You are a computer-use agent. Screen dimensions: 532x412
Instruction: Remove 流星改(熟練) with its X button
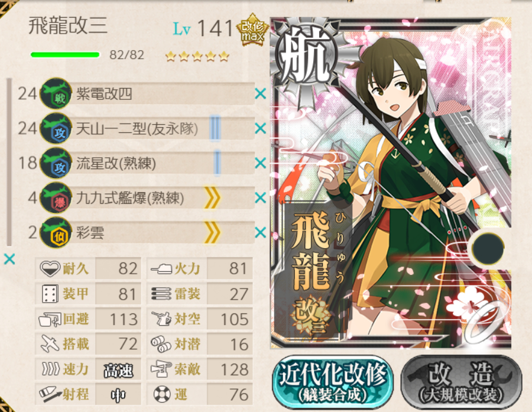[260, 163]
